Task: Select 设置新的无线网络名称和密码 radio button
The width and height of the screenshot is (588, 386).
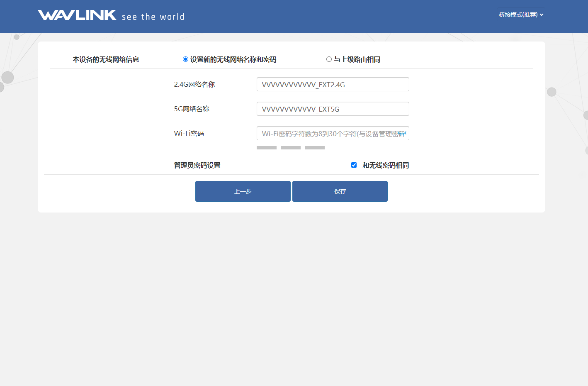Action: click(185, 59)
